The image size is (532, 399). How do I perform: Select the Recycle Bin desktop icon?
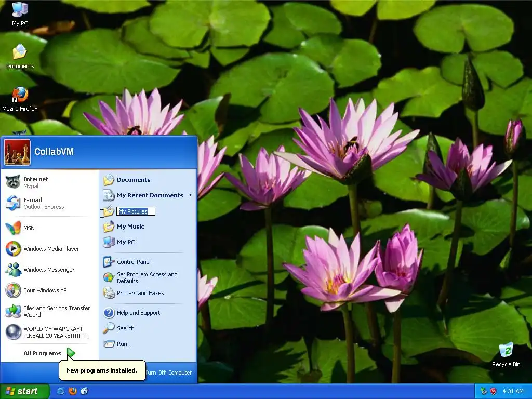click(x=506, y=355)
